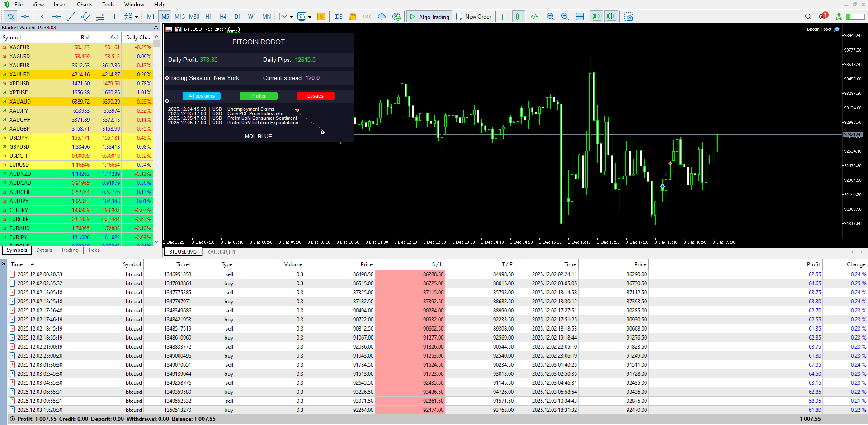Take a chart screenshot with camera icon

coord(629,17)
